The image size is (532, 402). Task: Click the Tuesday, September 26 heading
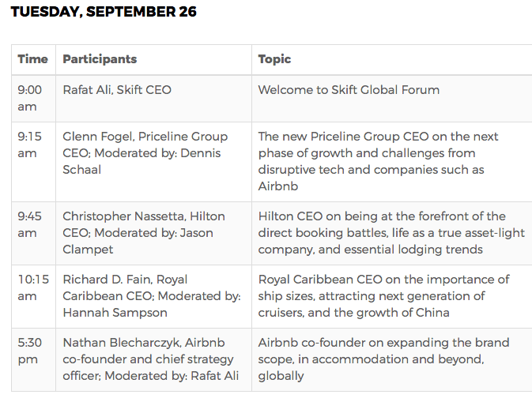click(104, 12)
